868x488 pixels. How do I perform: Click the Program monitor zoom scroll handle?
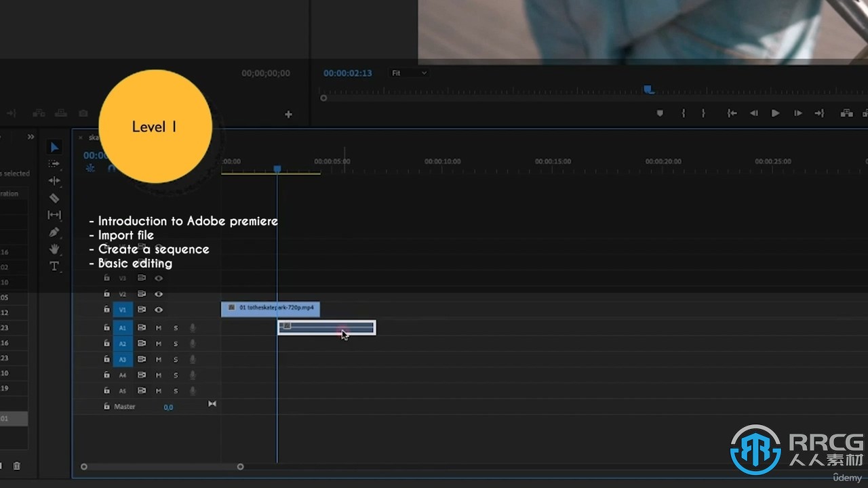(323, 98)
